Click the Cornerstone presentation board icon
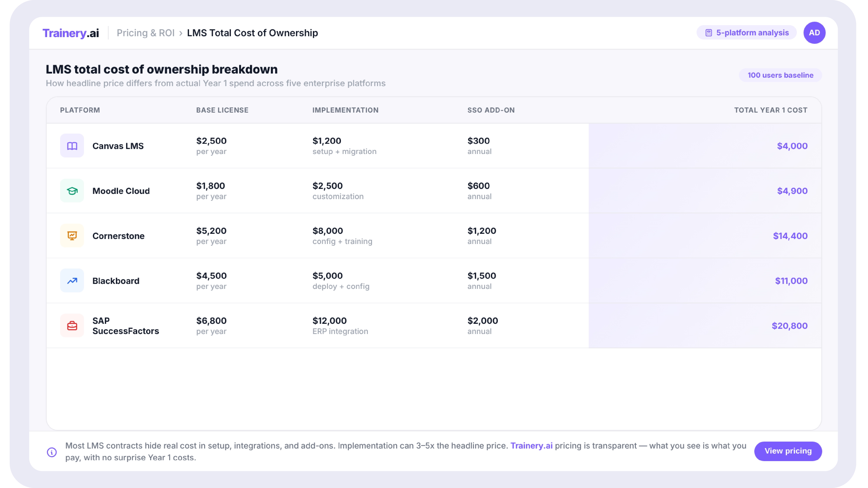This screenshot has height=488, width=868. click(72, 236)
